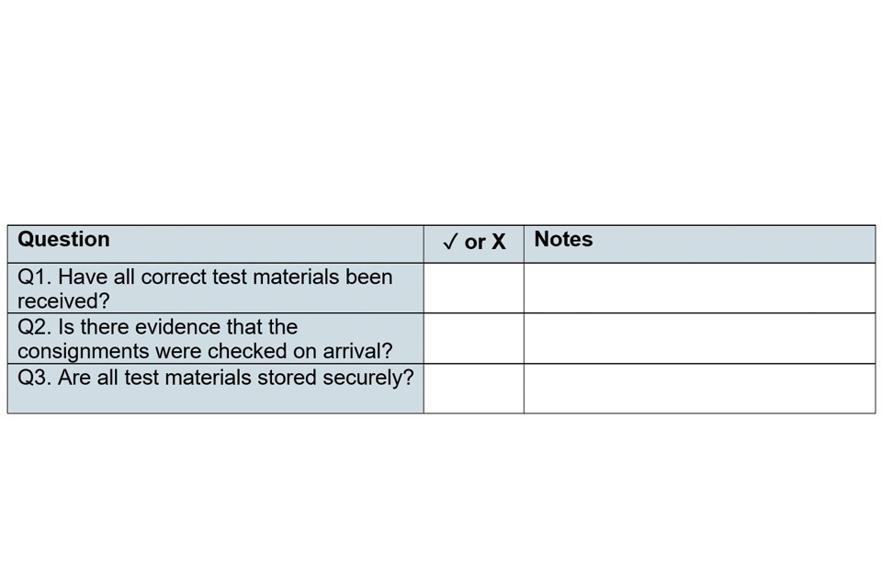
Task: Mark the tick cell for Q3
Action: [x=473, y=389]
